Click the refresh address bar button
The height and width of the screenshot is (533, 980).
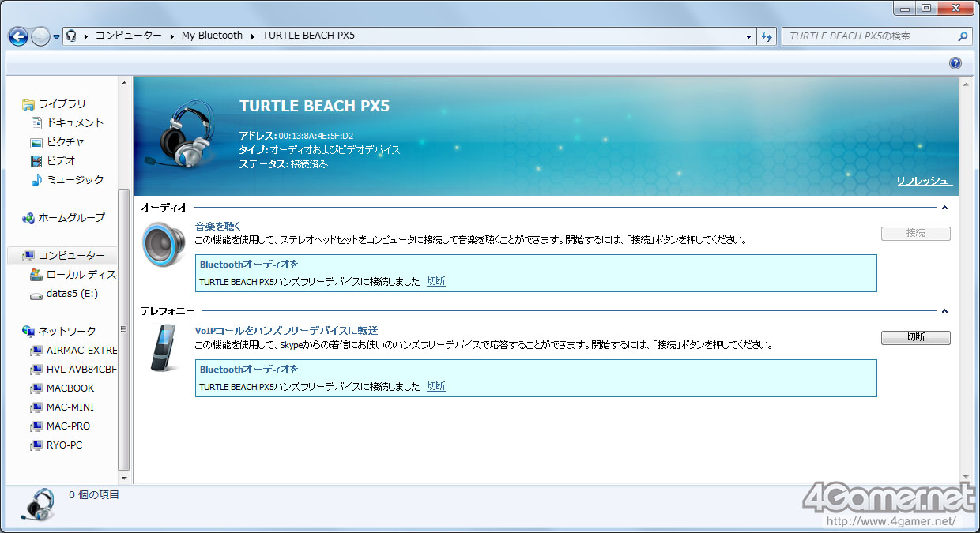767,36
